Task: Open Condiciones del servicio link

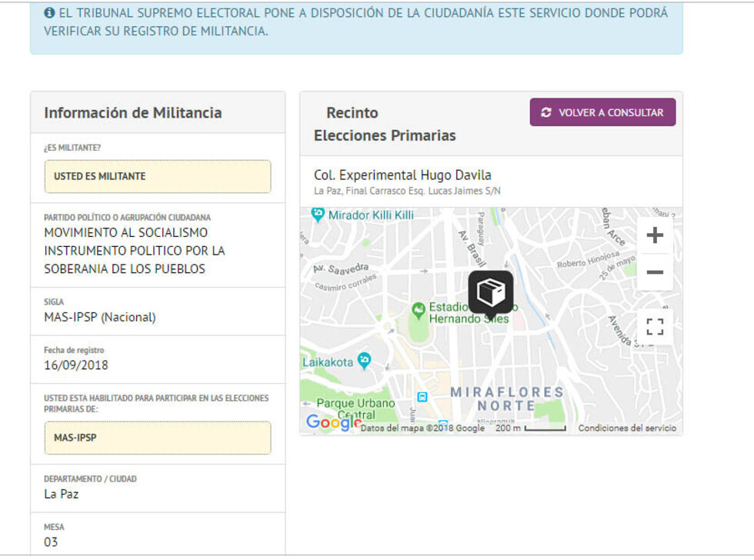Action: pyautogui.click(x=627, y=428)
